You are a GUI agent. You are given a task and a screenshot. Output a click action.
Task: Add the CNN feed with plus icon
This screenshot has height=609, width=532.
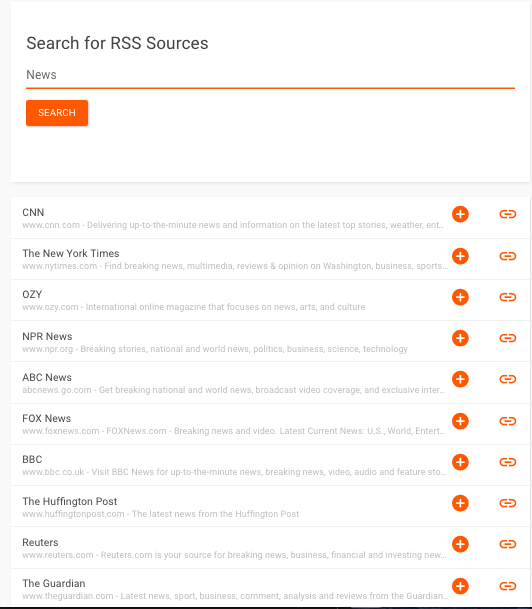pyautogui.click(x=460, y=214)
